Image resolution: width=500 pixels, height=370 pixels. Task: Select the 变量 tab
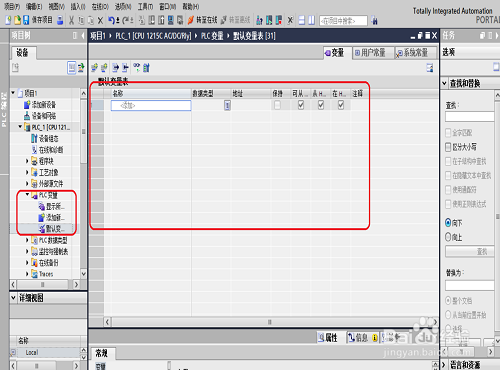pyautogui.click(x=337, y=53)
